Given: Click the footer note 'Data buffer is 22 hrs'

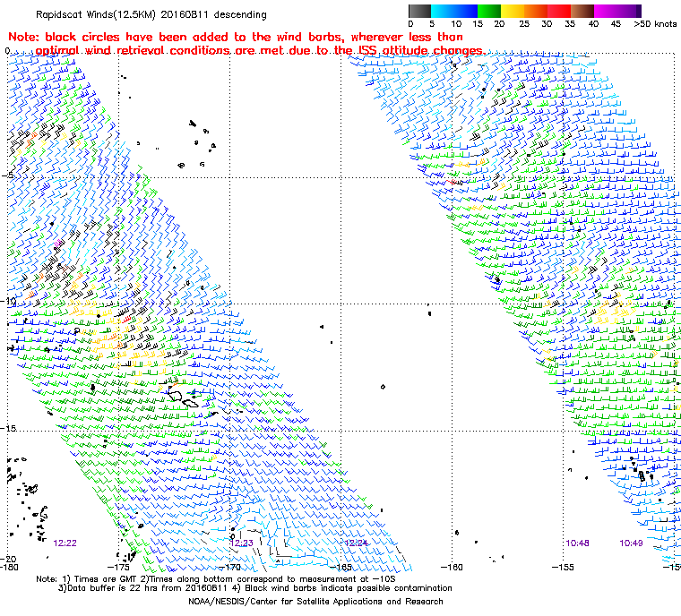Looking at the screenshot, I should click(112, 588).
